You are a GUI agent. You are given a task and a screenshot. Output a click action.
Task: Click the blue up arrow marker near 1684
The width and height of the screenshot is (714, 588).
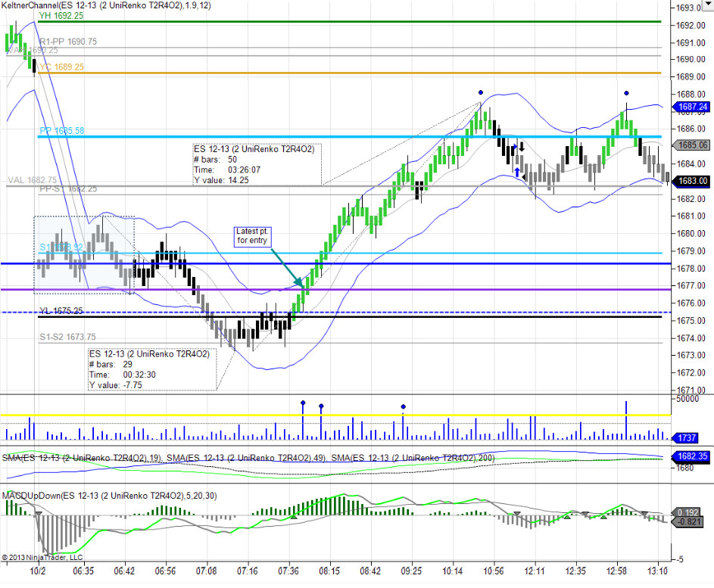click(x=517, y=172)
